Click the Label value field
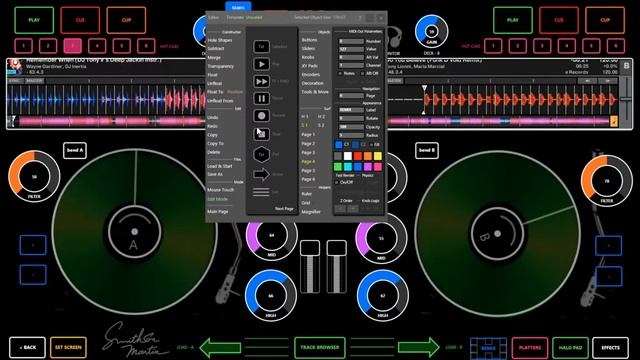The width and height of the screenshot is (640, 360). coord(351,110)
